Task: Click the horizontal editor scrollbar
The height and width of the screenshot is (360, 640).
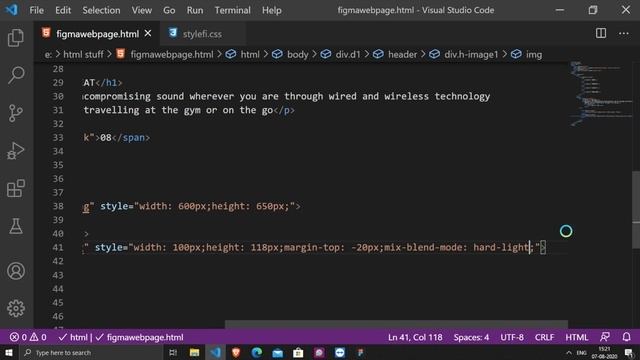Action: [396, 324]
